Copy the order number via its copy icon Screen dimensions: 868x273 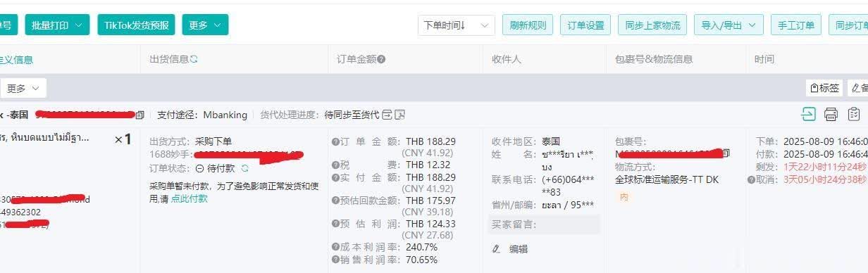pos(139,114)
